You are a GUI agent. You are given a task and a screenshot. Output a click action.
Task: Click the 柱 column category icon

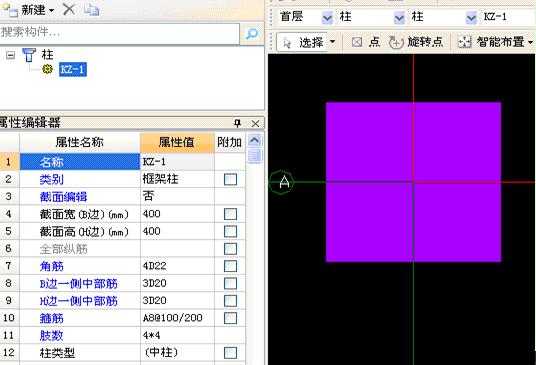click(29, 55)
